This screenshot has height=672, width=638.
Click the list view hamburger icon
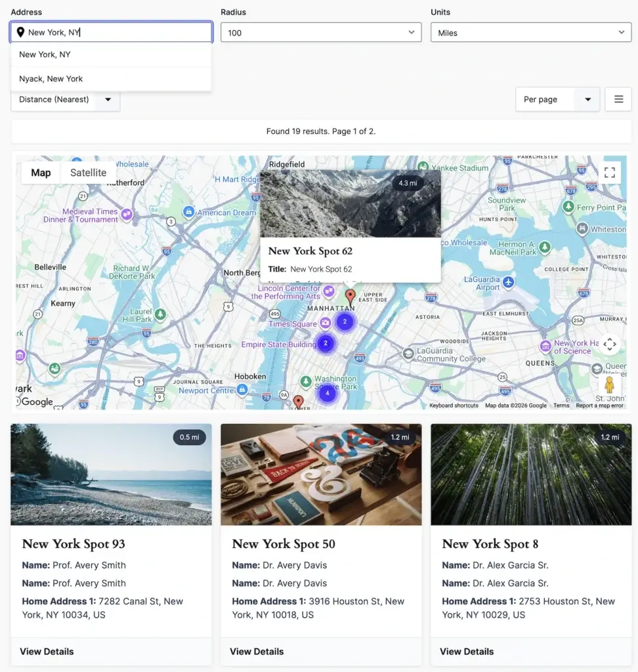618,100
